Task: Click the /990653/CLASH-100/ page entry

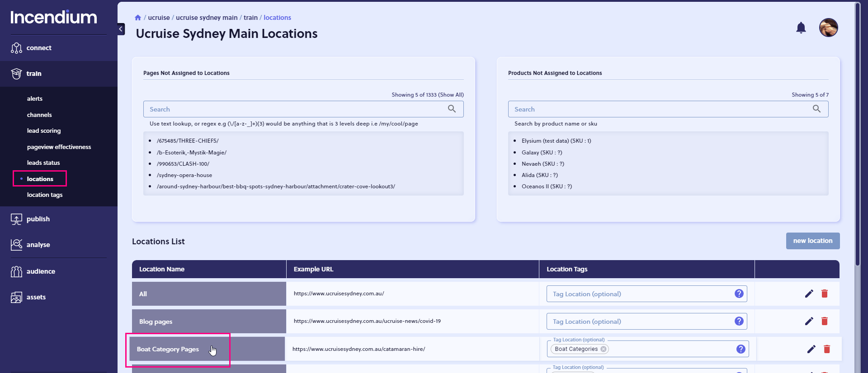Action: pyautogui.click(x=183, y=164)
